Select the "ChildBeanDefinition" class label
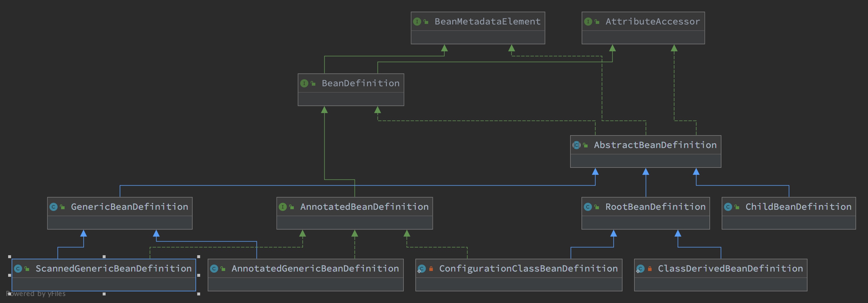 pos(798,207)
